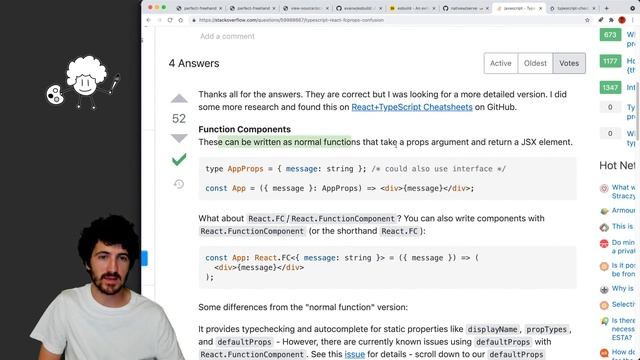Open the 'Is it pos' hot network question
The width and height of the screenshot is (640, 360).
[x=623, y=269]
